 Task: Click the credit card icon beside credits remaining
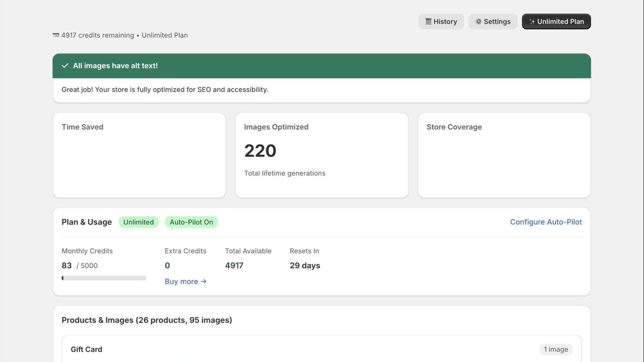click(55, 35)
